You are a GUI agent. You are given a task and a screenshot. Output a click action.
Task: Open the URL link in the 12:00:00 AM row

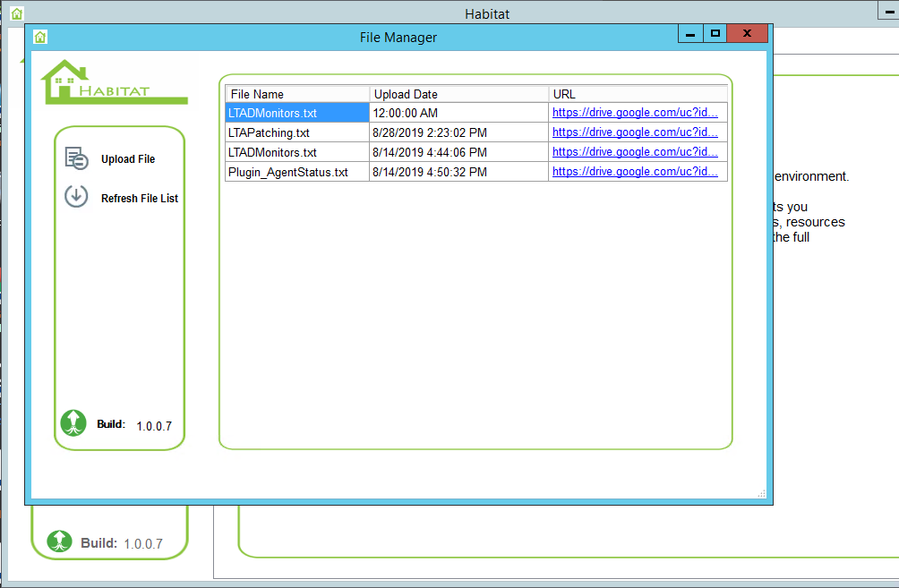pos(635,113)
